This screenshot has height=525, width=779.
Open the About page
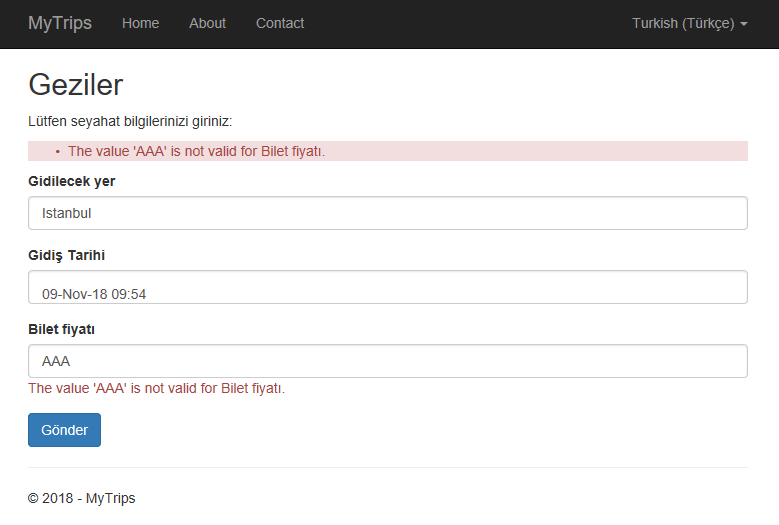(207, 23)
